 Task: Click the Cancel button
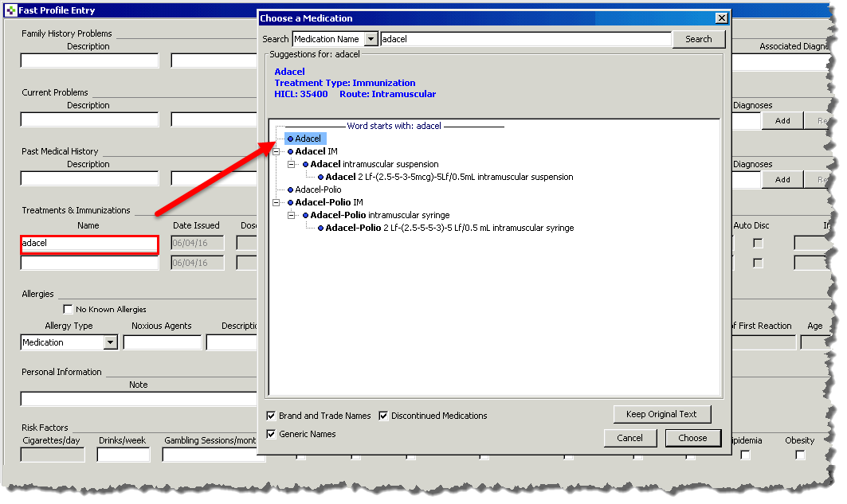point(629,438)
